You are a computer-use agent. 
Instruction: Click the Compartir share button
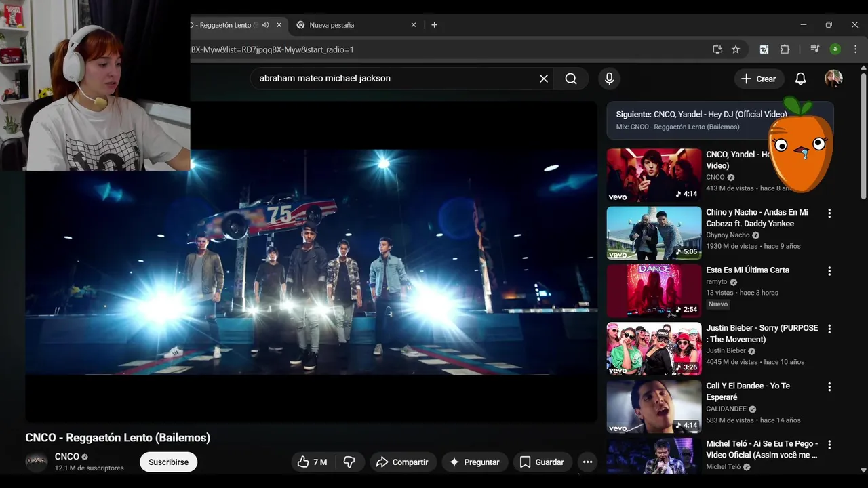(403, 462)
